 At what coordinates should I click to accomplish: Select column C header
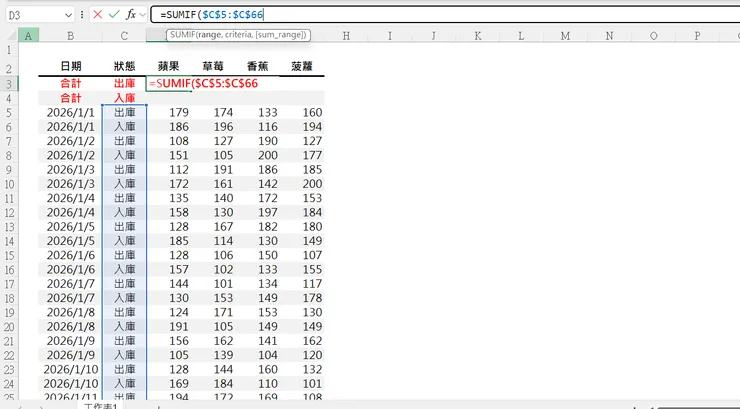(x=124, y=35)
